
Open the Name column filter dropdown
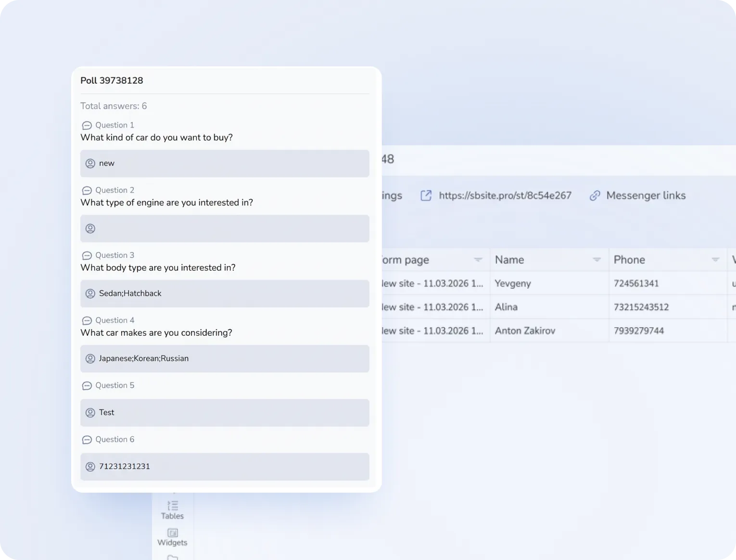(x=596, y=260)
